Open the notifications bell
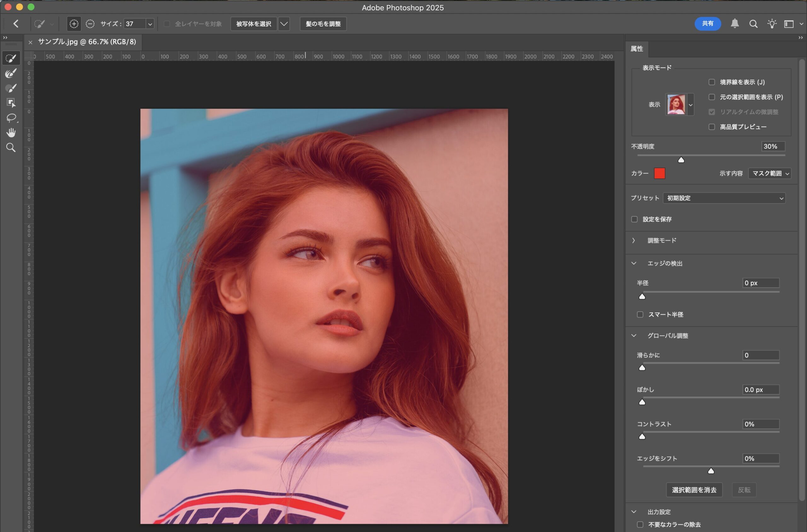 click(x=735, y=24)
